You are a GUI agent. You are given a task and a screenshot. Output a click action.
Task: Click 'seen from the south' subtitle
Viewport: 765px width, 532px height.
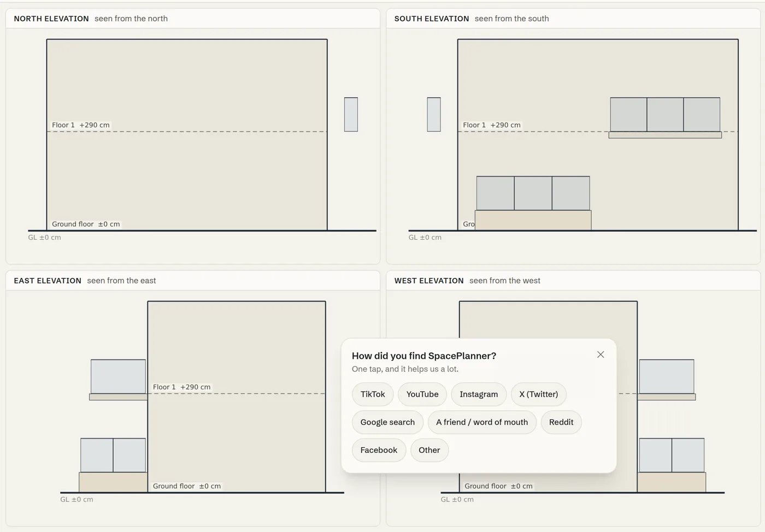pos(512,19)
